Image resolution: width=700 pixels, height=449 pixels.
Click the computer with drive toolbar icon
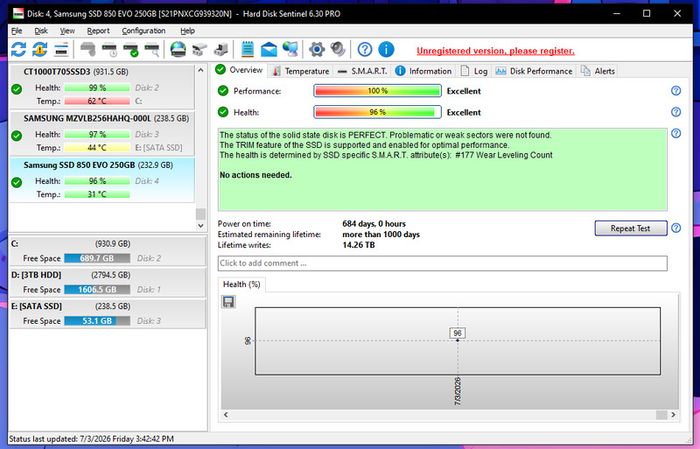(x=221, y=49)
